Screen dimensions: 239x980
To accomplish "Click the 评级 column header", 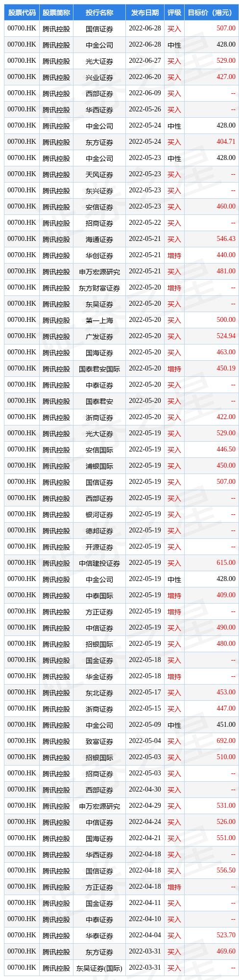I will pyautogui.click(x=174, y=13).
